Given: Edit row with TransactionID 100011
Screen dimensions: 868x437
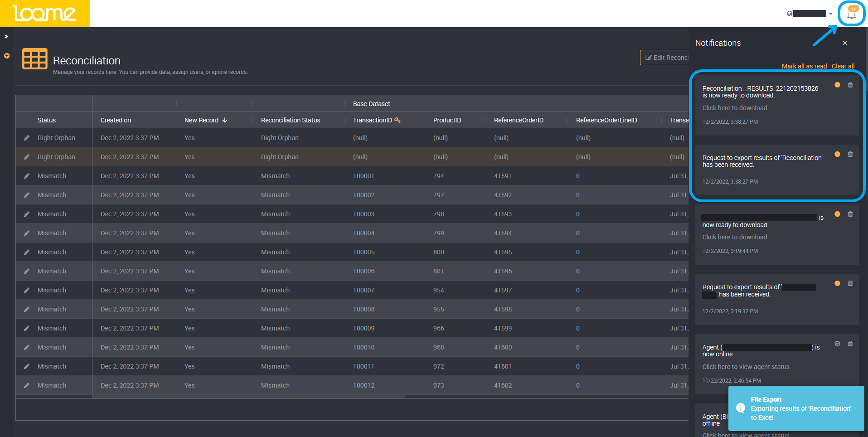Looking at the screenshot, I should (27, 366).
